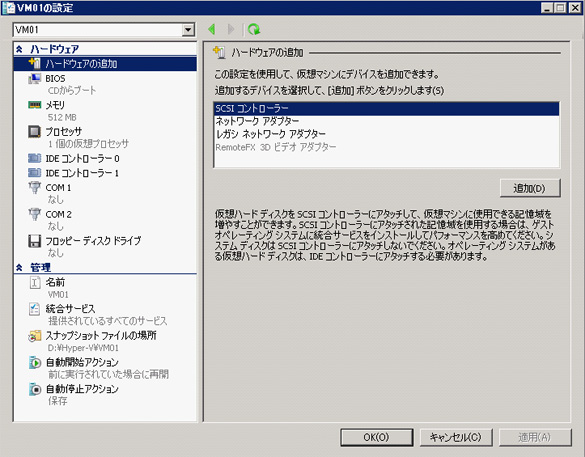This screenshot has width=585, height=457.
Task: Click the 自動開始アクション play icon
Action: (x=34, y=362)
